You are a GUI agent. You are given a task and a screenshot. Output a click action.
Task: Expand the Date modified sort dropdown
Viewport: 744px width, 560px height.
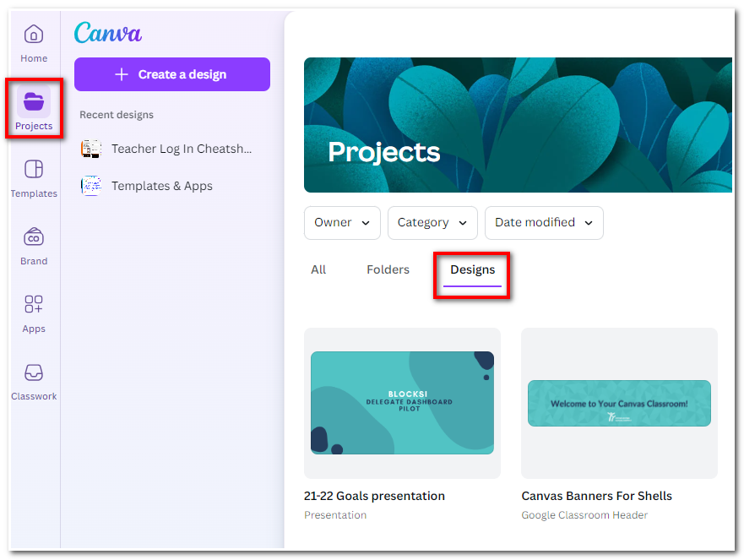click(544, 223)
